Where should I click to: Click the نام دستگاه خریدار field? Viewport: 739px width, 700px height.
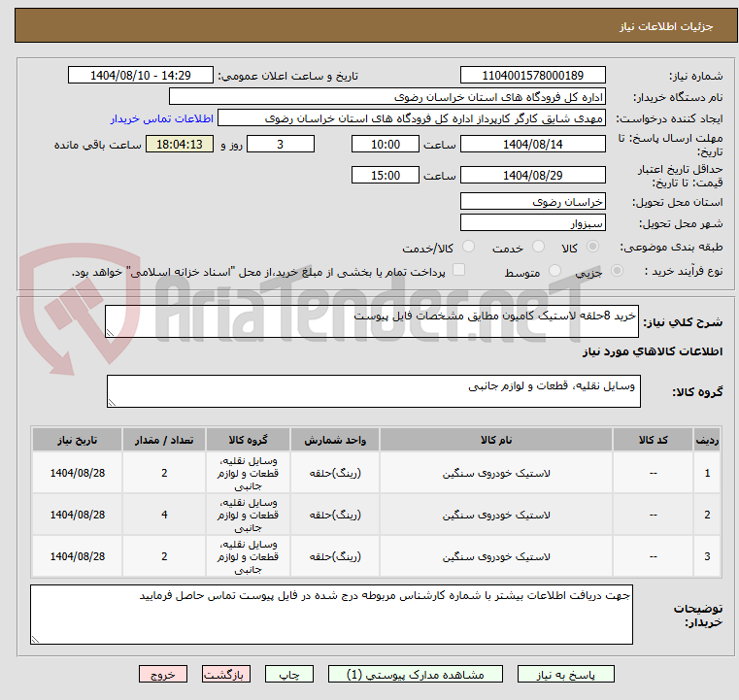(386, 97)
